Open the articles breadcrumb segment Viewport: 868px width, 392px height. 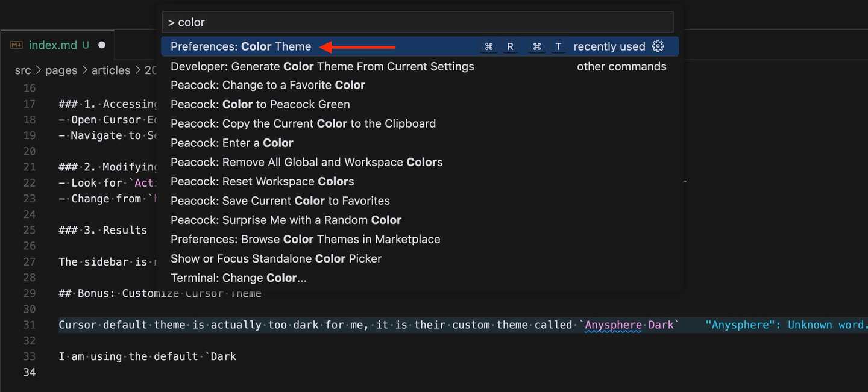click(111, 70)
